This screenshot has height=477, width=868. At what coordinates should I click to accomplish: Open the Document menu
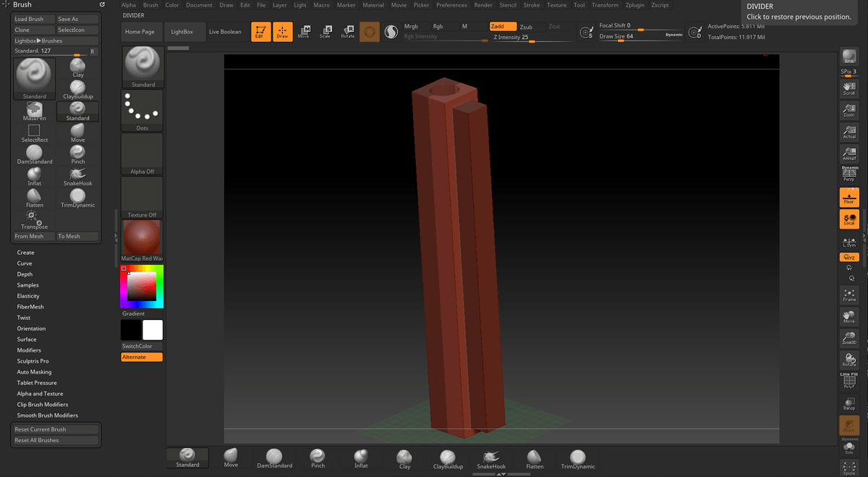point(199,5)
